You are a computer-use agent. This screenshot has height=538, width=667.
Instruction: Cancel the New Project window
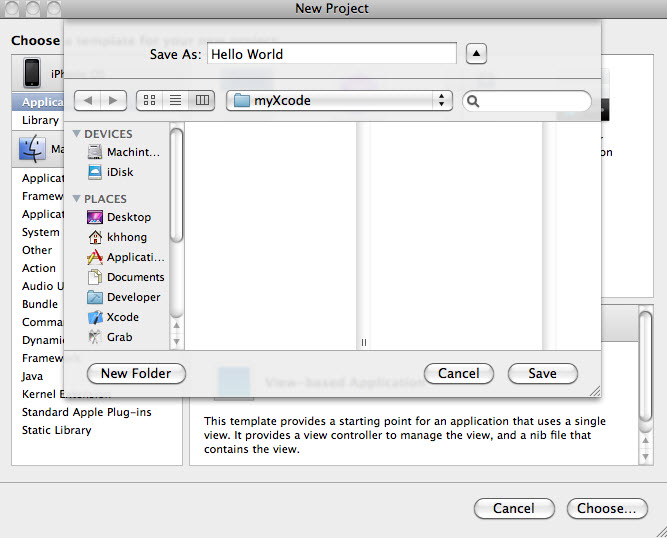pyautogui.click(x=514, y=508)
